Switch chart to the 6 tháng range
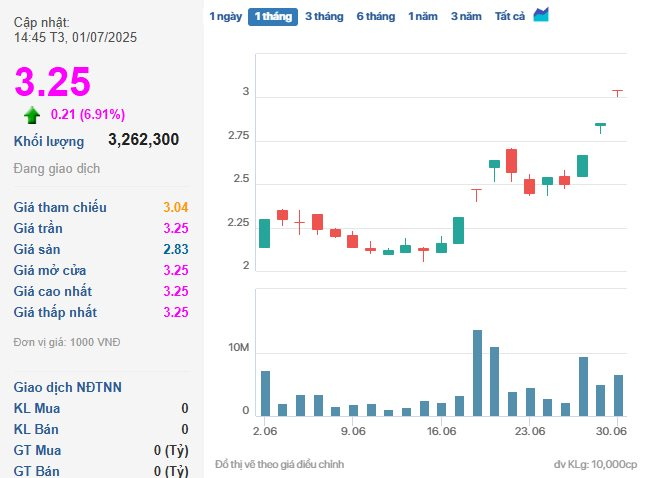This screenshot has height=478, width=656. pos(375,16)
